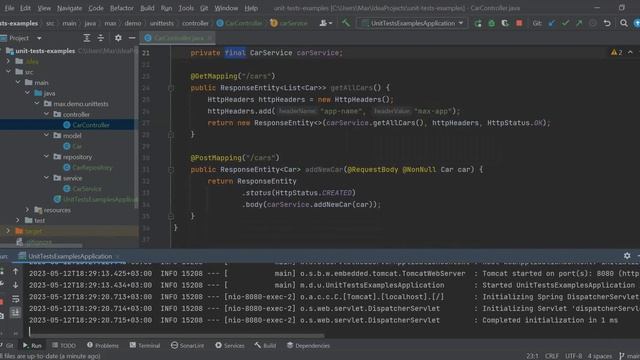
Task: Collapse the model package node
Action: [47, 135]
